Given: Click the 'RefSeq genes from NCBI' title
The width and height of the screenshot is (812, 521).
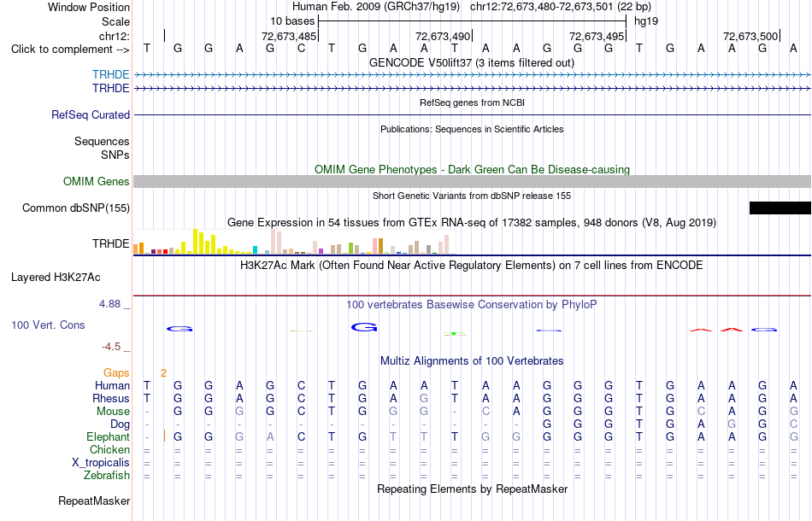Looking at the screenshot, I should [x=472, y=102].
